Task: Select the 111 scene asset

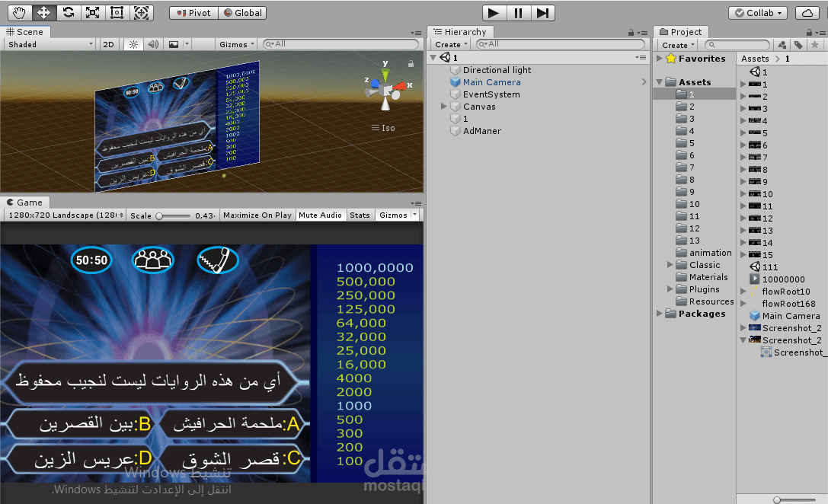Action: pos(769,266)
